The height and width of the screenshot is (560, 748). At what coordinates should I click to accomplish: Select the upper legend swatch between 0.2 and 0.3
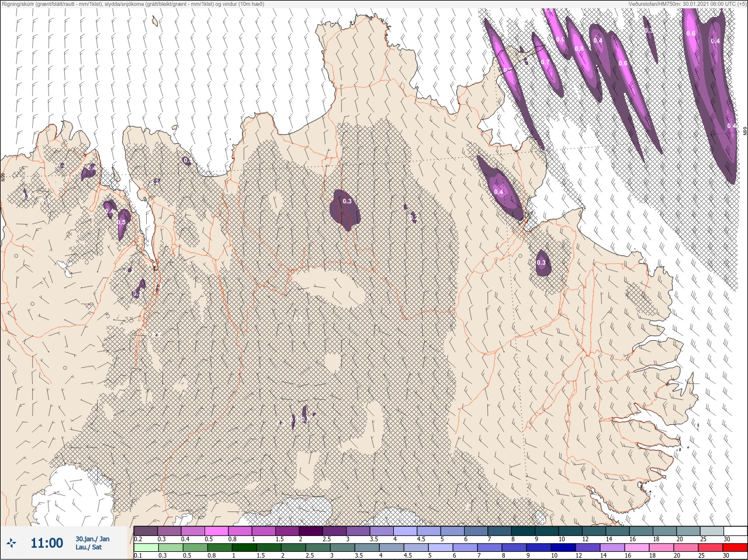point(146,531)
